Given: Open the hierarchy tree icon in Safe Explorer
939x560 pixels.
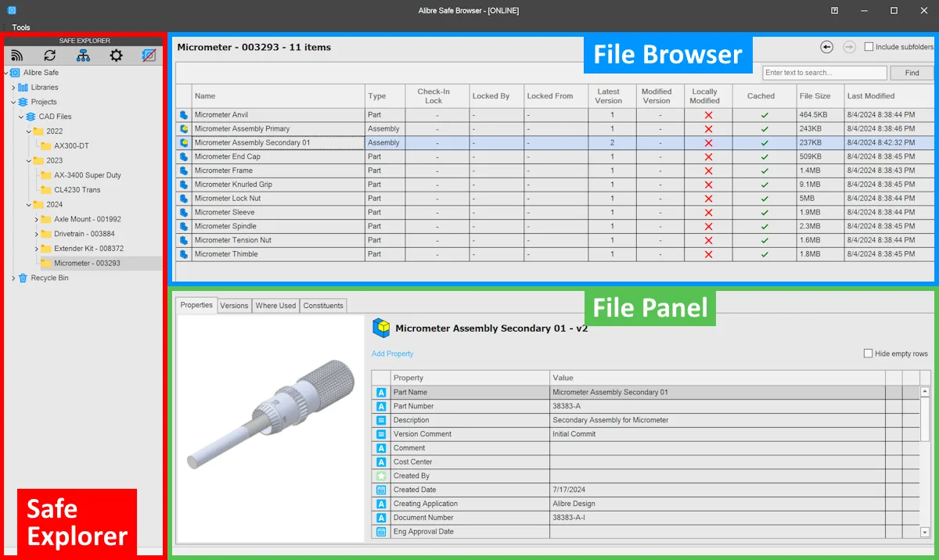Looking at the screenshot, I should pyautogui.click(x=83, y=56).
